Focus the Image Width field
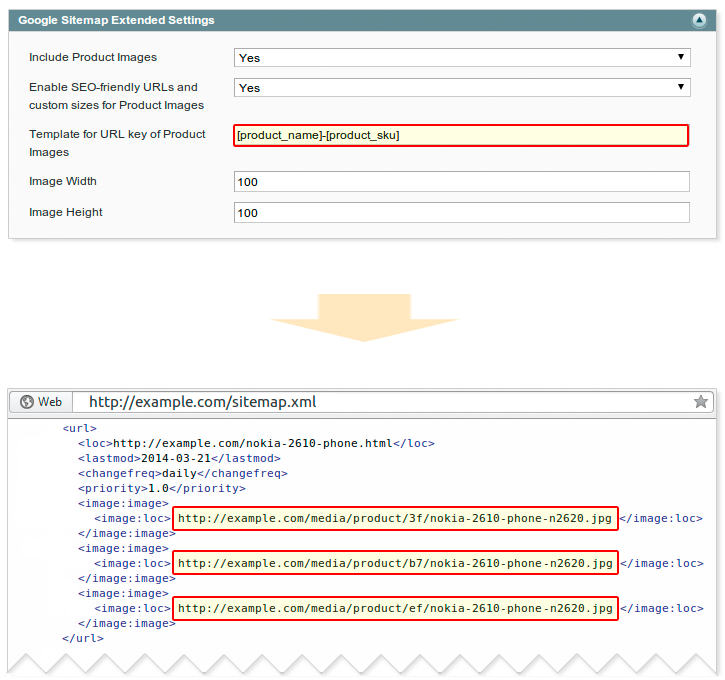This screenshot has height=680, width=725. (x=461, y=182)
